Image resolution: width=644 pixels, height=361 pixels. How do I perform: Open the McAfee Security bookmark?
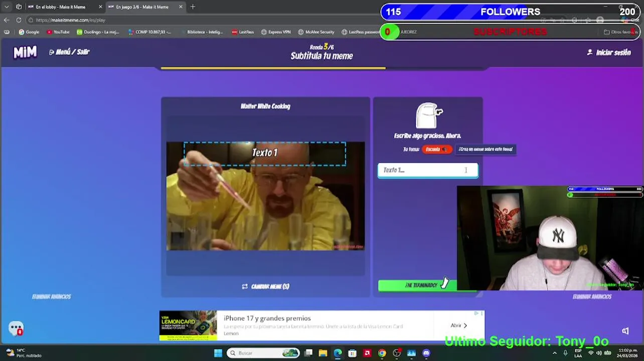point(316,32)
